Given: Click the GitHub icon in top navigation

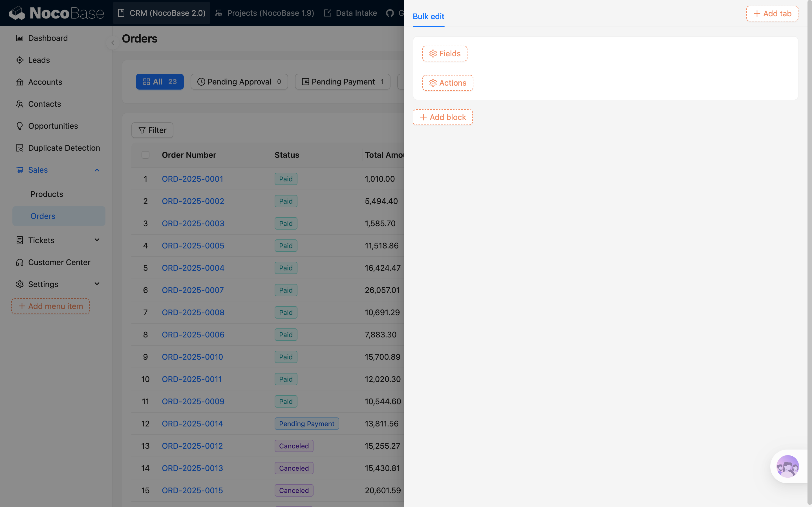Looking at the screenshot, I should click(390, 13).
